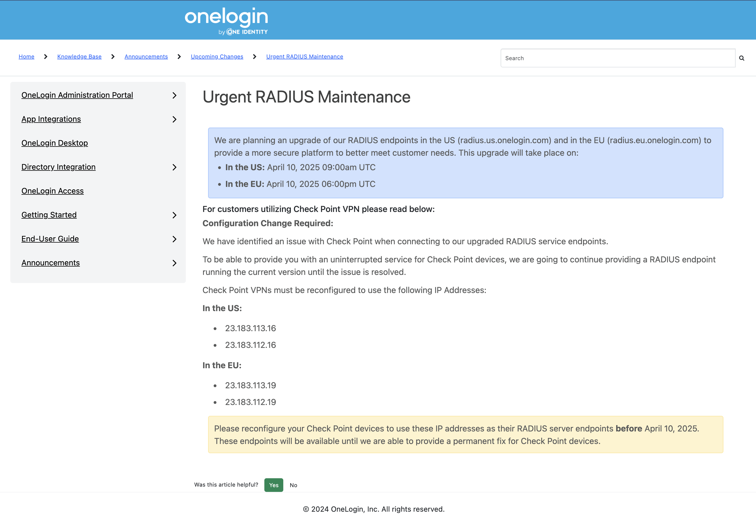Open Upcoming Changes breadcrumb link
The width and height of the screenshot is (756, 532).
[x=217, y=57]
